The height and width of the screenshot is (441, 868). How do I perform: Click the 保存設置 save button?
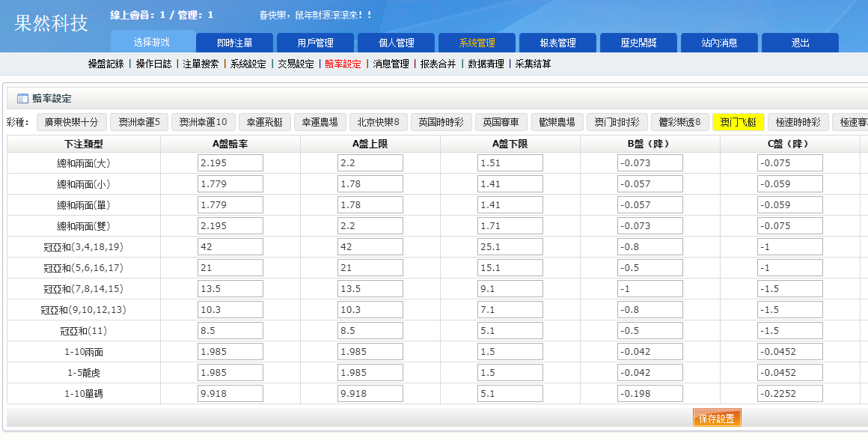715,418
